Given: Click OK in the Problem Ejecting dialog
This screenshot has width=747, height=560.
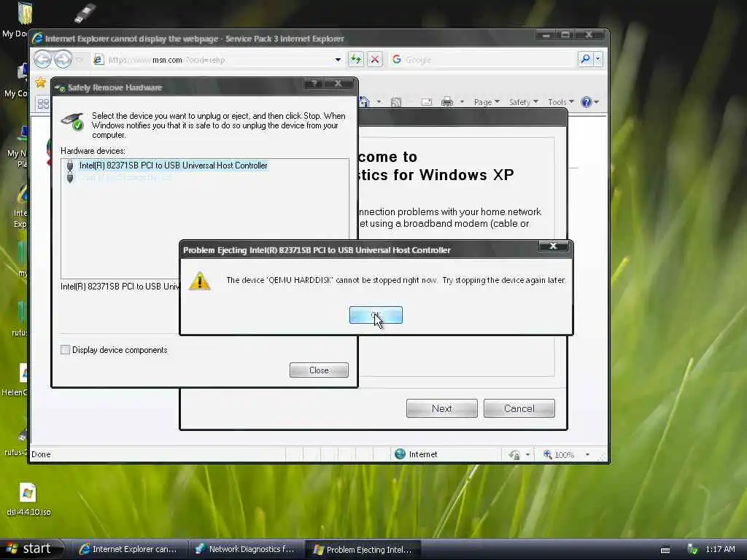Looking at the screenshot, I should [376, 315].
